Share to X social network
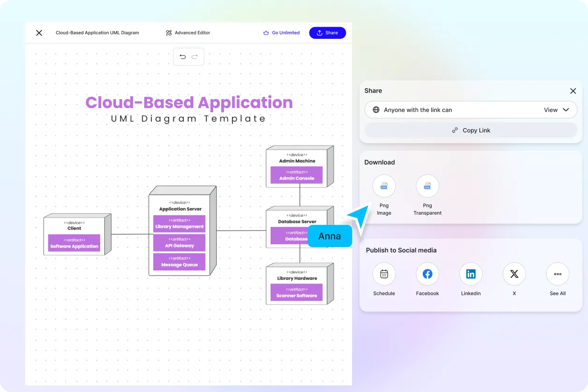This screenshot has height=392, width=588. tap(514, 275)
